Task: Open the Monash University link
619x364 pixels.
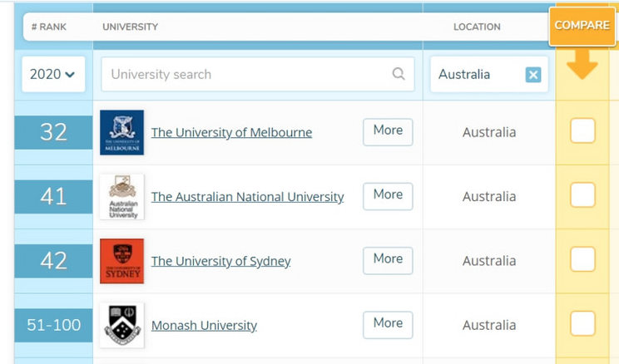Action: pos(204,326)
